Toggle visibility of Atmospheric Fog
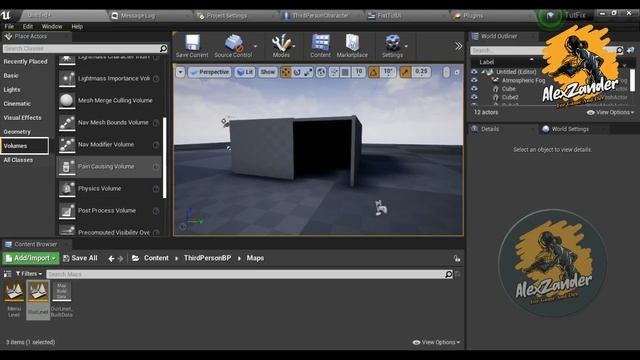The image size is (640, 360). click(x=474, y=80)
